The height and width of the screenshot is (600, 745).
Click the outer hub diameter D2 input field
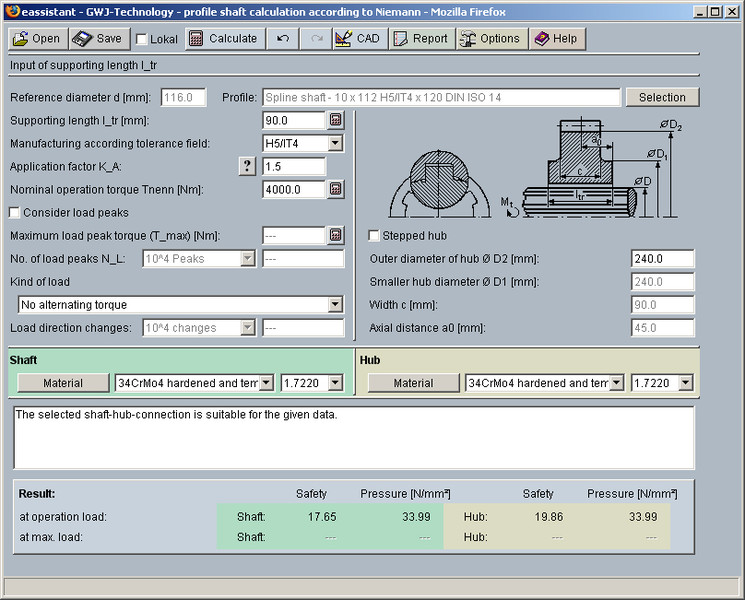pyautogui.click(x=662, y=259)
